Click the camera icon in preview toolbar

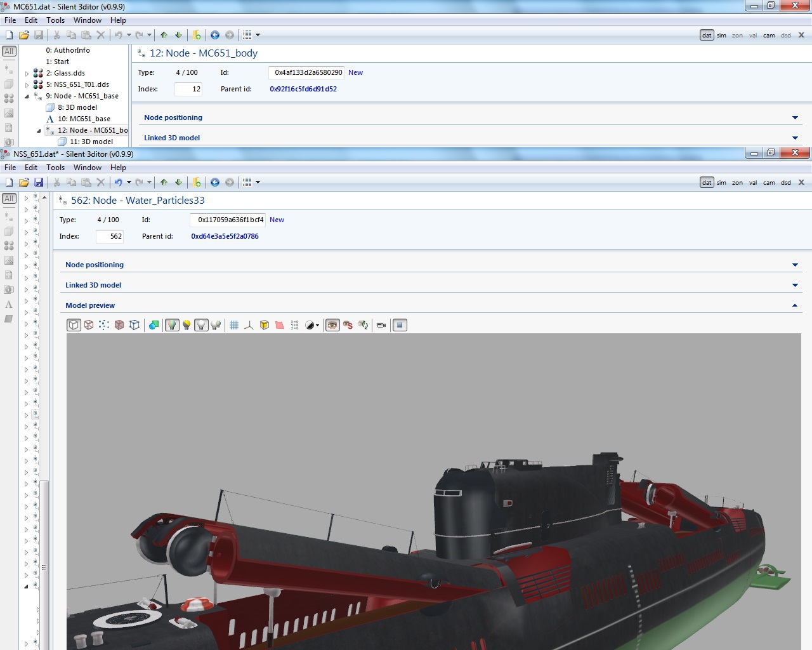click(381, 325)
